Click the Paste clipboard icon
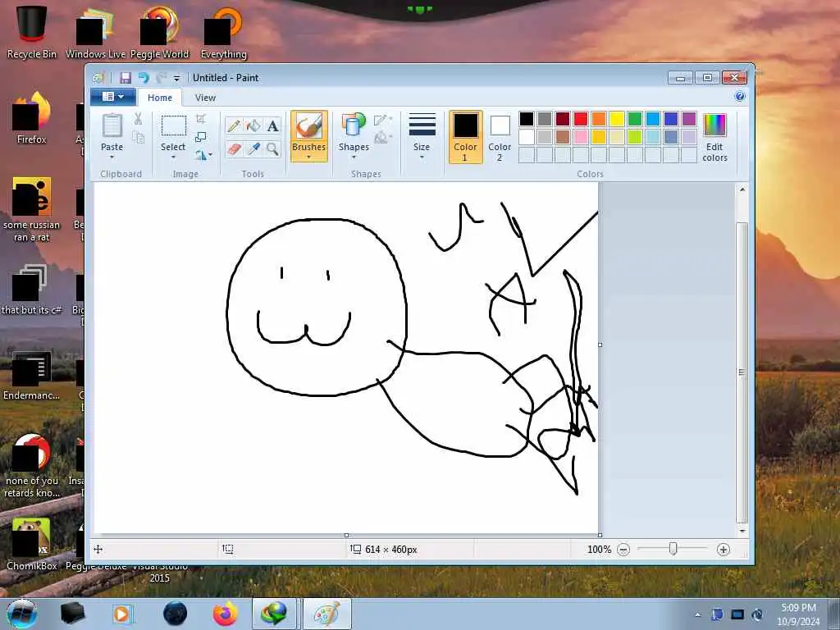 (x=112, y=126)
